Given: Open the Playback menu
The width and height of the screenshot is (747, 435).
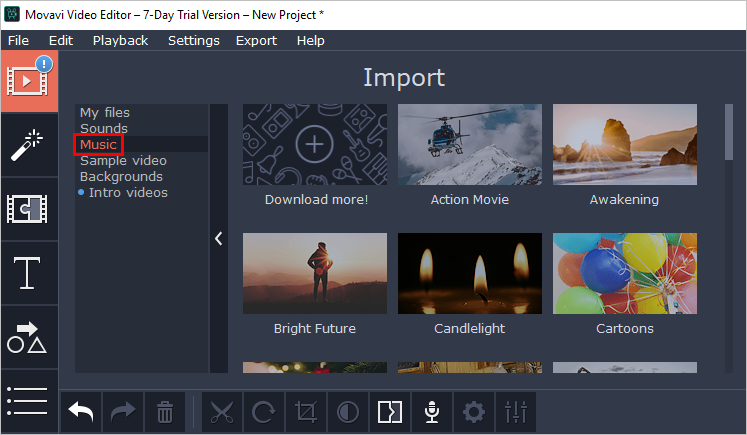Looking at the screenshot, I should tap(120, 40).
